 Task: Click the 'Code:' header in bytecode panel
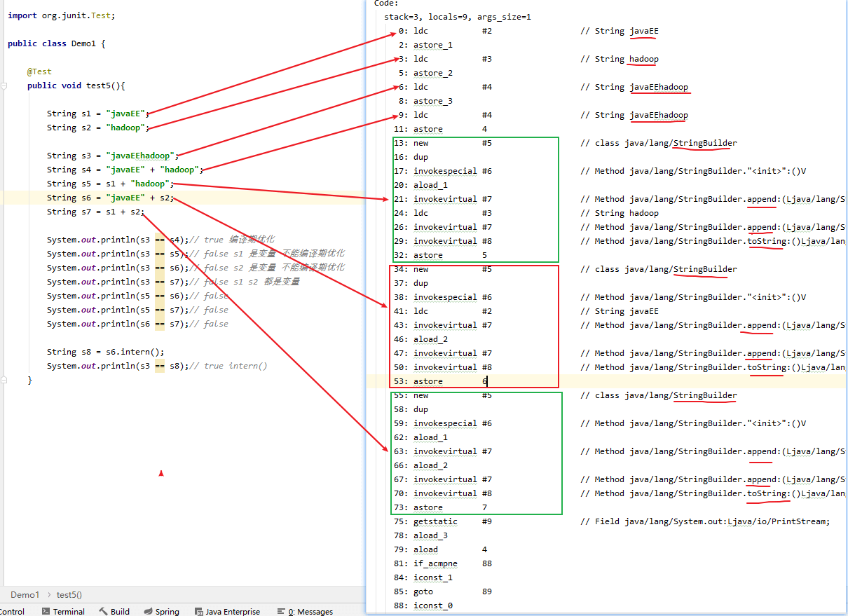[x=386, y=4]
